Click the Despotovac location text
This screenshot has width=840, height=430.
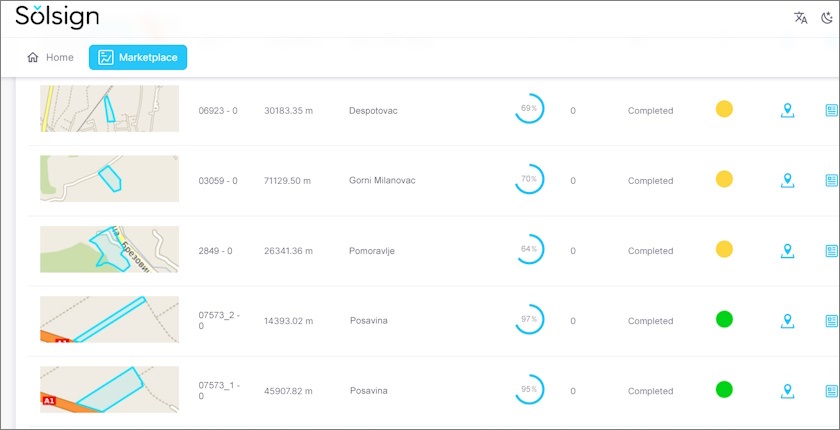[x=373, y=111]
